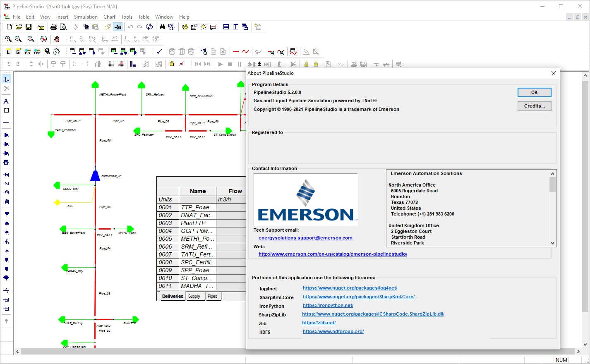The height and width of the screenshot is (364, 590).
Task: Open the gear settings icon
Action: [56, 52]
